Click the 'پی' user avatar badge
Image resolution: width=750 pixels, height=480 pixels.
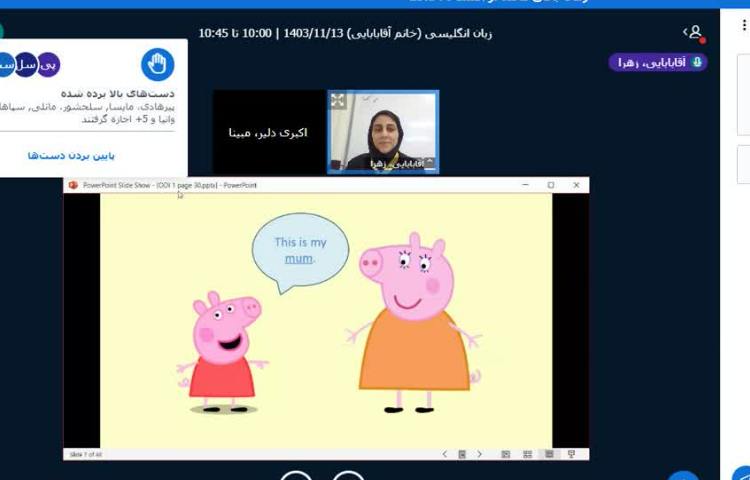coord(48,65)
